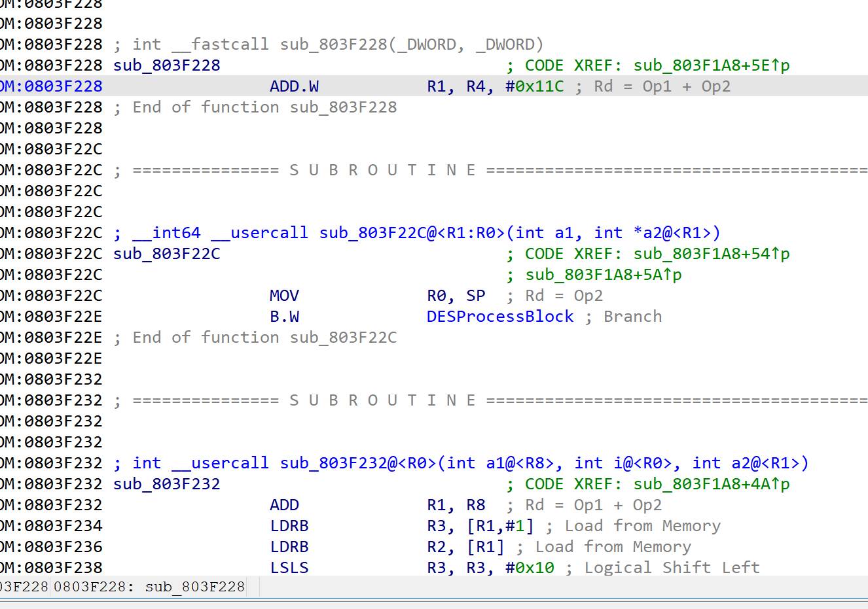Click the DESProcessBlock branch target
The image size is (868, 609).
point(499,317)
